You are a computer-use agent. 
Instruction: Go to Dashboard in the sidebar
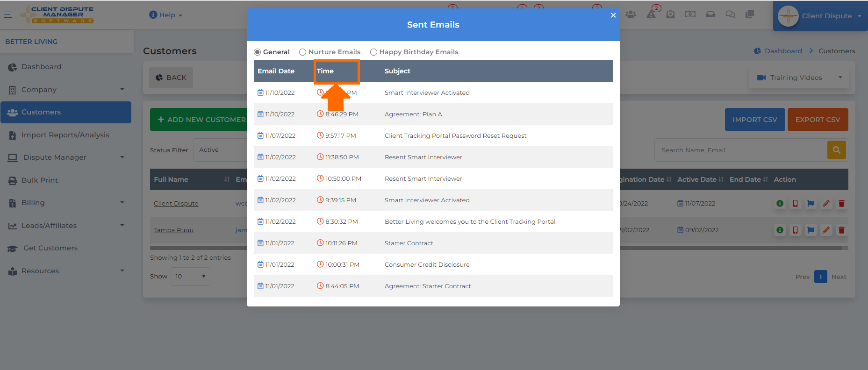click(65, 67)
